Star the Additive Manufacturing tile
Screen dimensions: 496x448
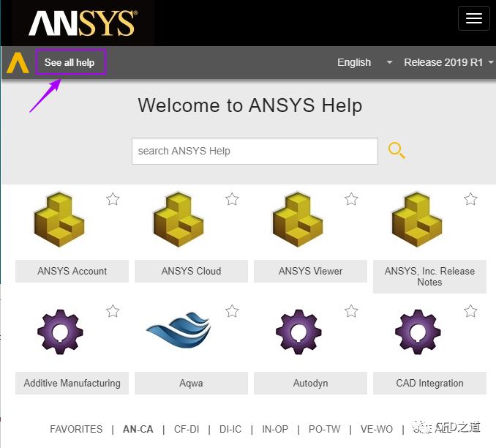point(113,311)
